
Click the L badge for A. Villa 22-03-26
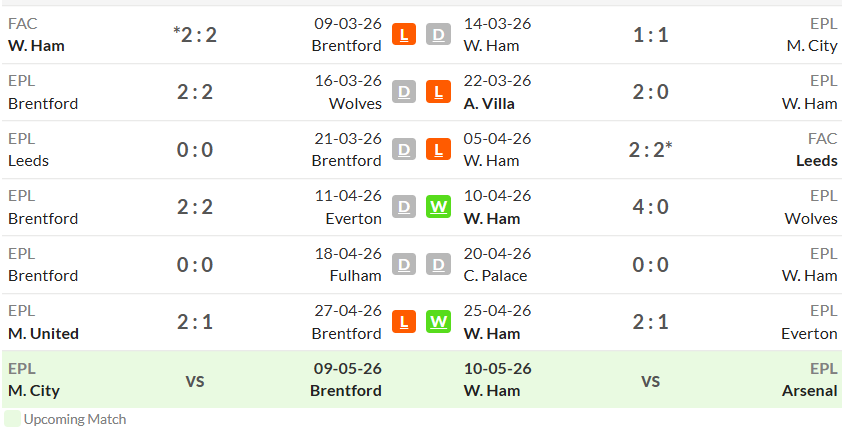[438, 92]
